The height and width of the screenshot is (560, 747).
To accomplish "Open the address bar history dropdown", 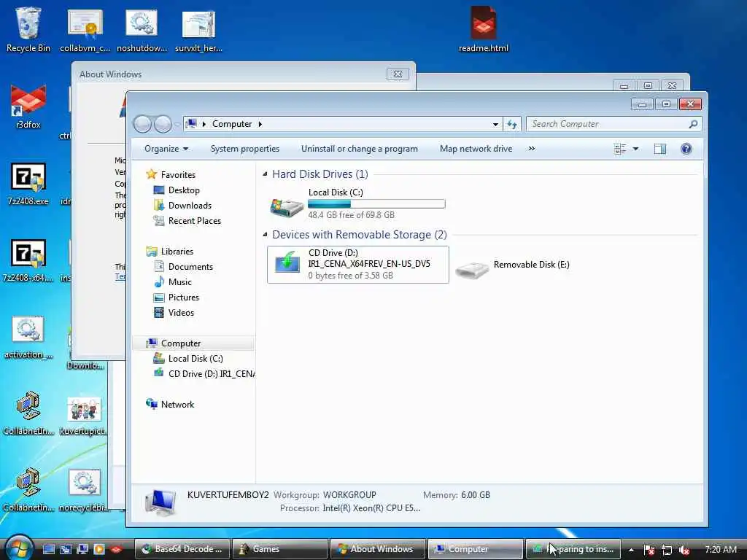I will coord(495,124).
